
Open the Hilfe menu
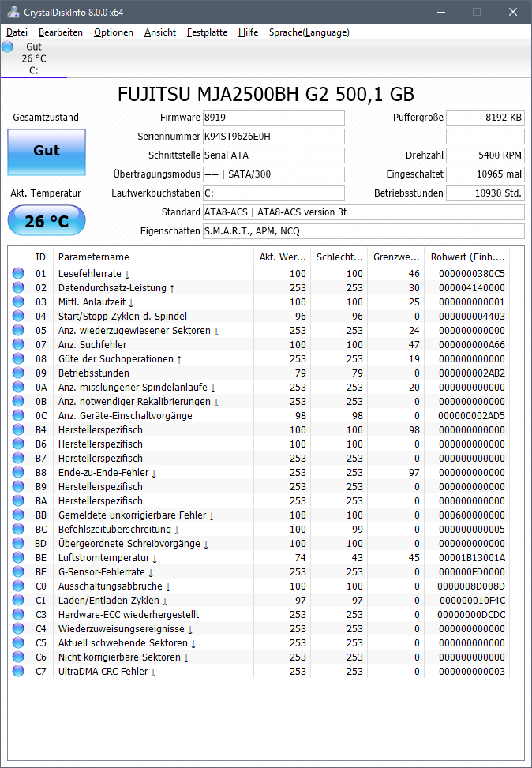[249, 32]
